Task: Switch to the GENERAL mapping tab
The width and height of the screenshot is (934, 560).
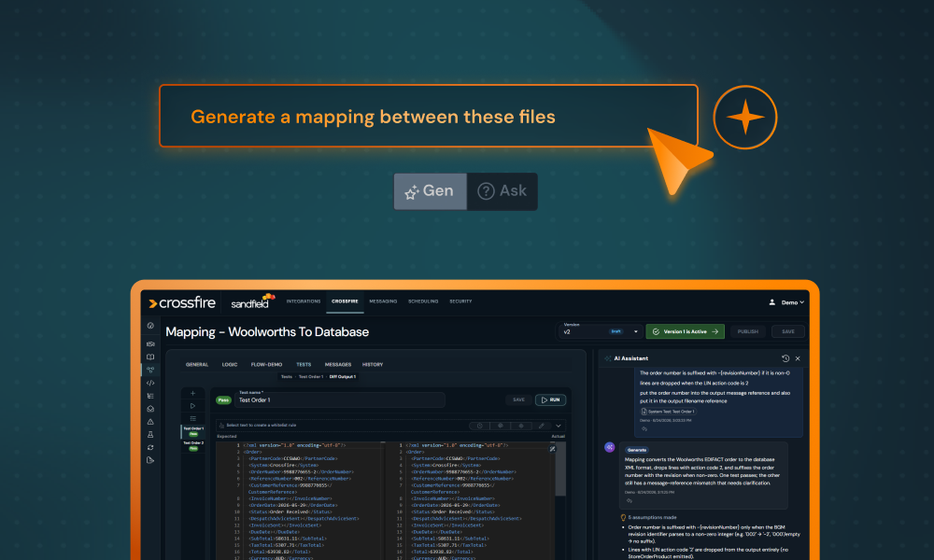Action: [x=196, y=364]
